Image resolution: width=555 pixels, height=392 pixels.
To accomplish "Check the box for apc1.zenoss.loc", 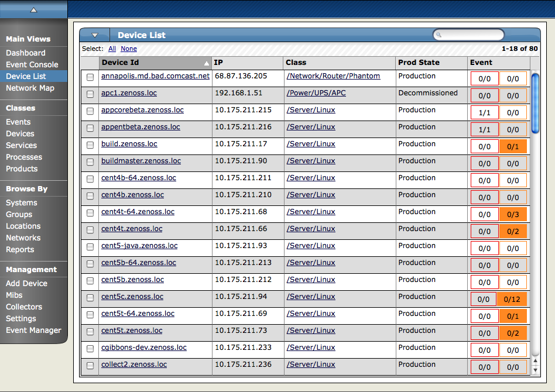I will (90, 94).
